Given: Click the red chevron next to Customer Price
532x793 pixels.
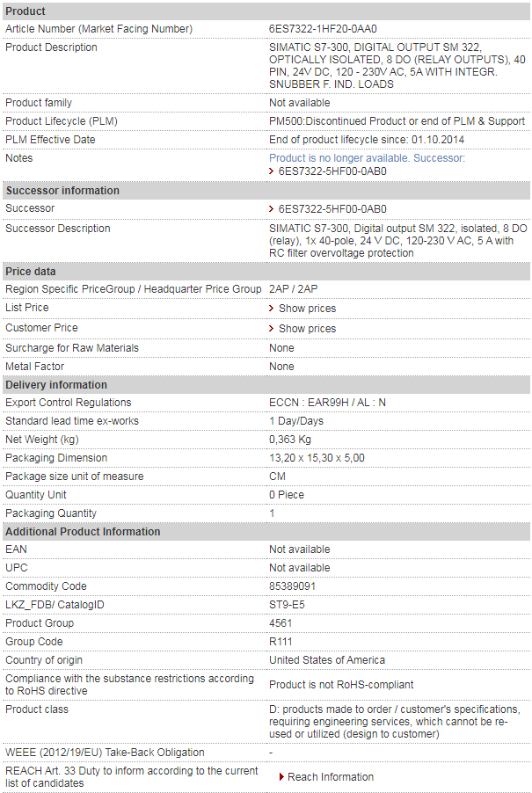Looking at the screenshot, I should point(272,328).
